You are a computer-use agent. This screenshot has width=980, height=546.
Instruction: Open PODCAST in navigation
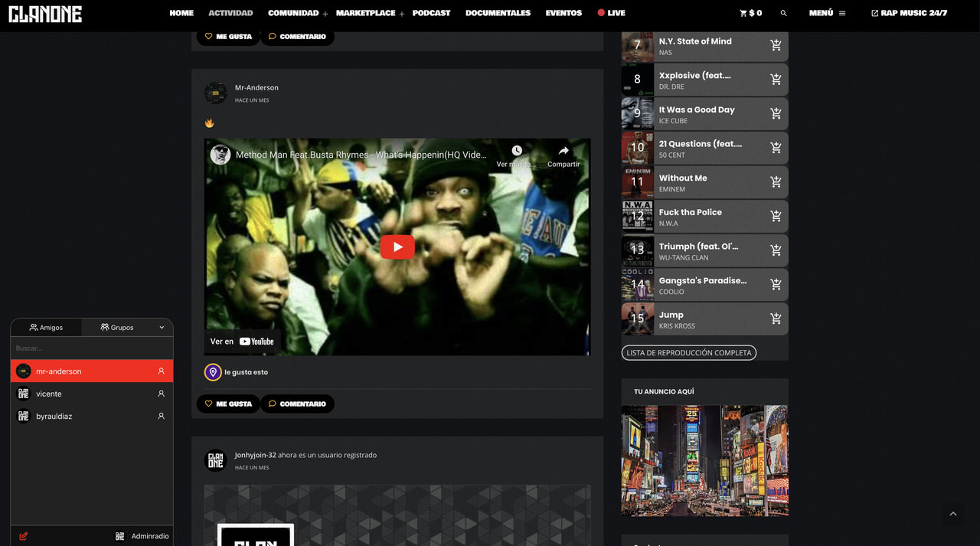(431, 13)
